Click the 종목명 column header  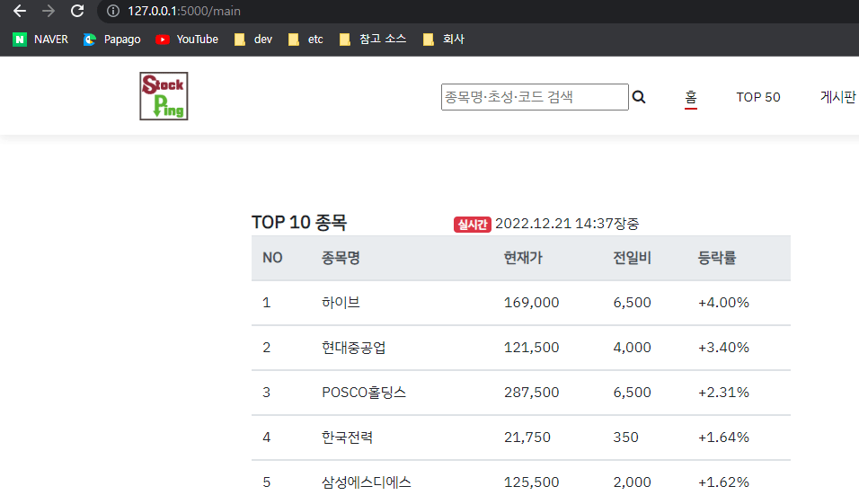pos(341,258)
